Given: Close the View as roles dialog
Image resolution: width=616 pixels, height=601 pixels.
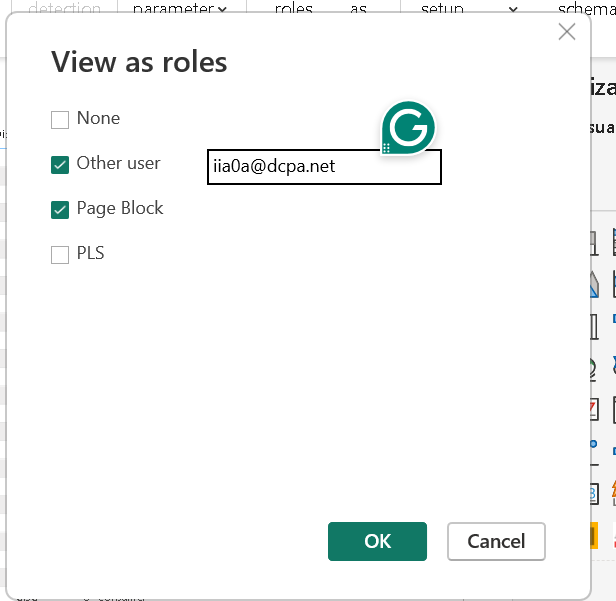Looking at the screenshot, I should [x=566, y=32].
